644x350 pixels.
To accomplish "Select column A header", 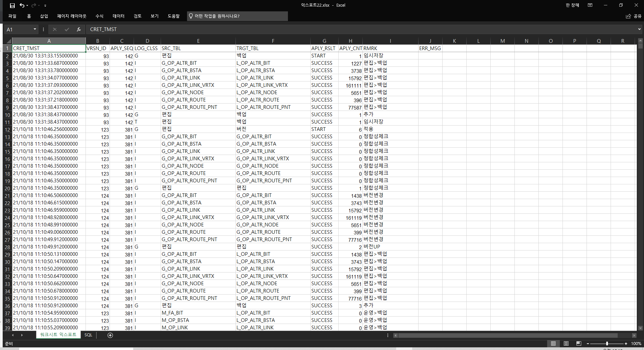I will (49, 41).
